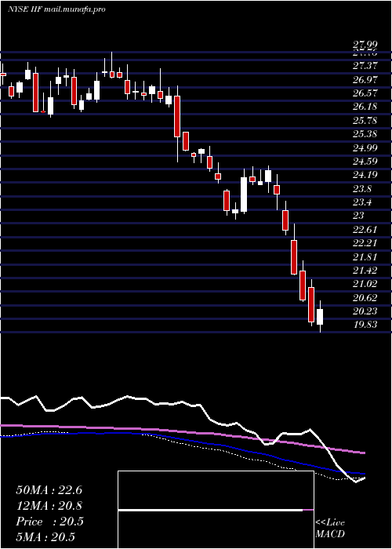The image size is (392, 549).
Task: Click the MACD histogram box
Action: (216, 510)
